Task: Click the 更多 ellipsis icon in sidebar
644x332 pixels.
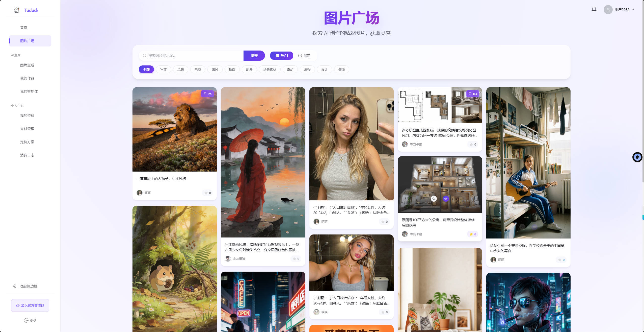Action: click(26, 320)
